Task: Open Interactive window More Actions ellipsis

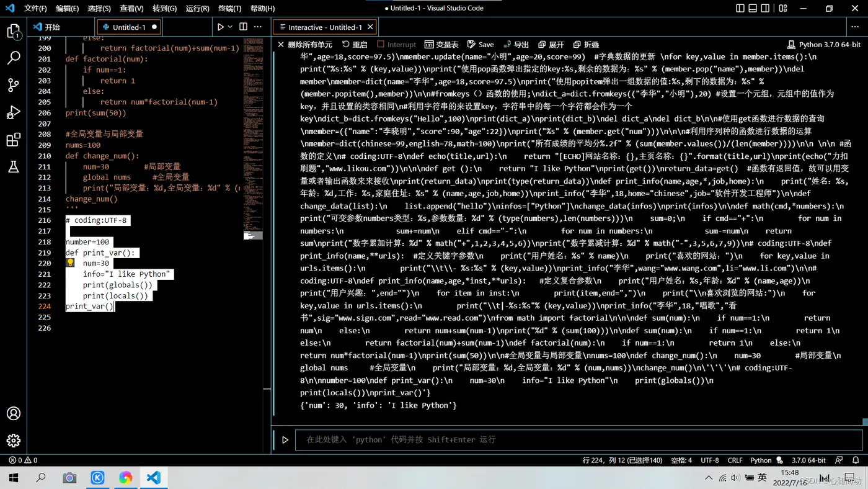Action: point(855,27)
